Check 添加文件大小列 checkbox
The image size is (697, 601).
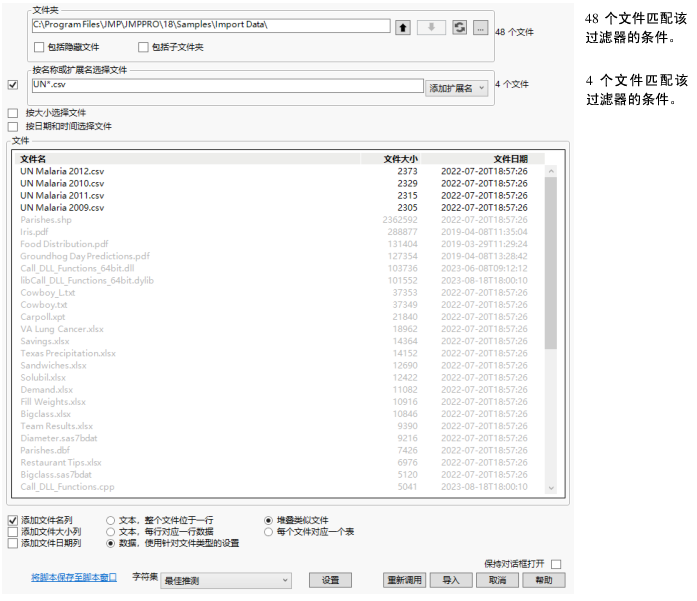tap(13, 532)
